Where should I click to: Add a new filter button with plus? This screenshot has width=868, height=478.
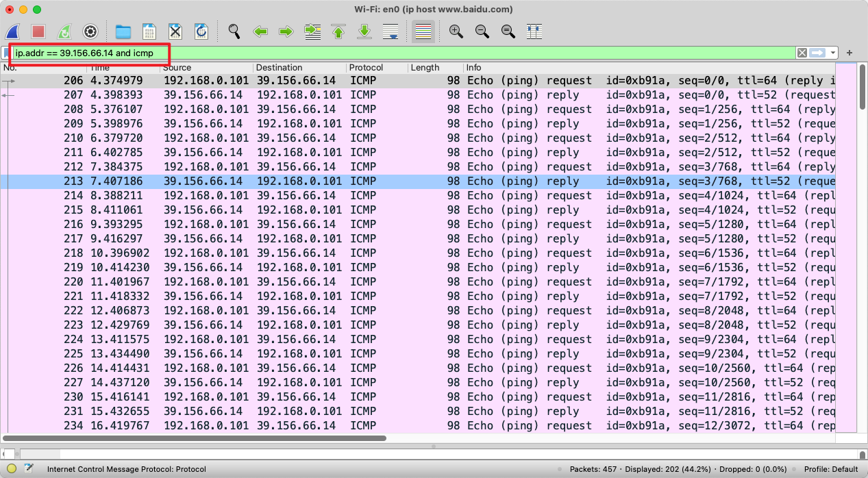[850, 53]
